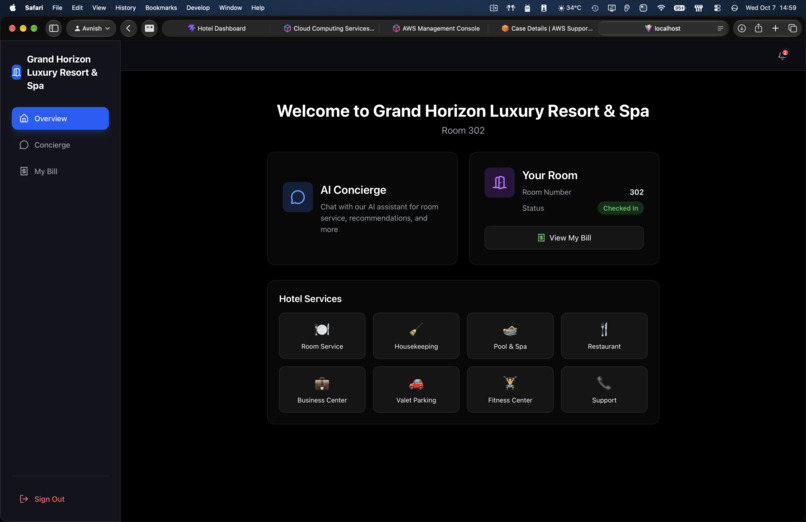Open the History menu

125,8
